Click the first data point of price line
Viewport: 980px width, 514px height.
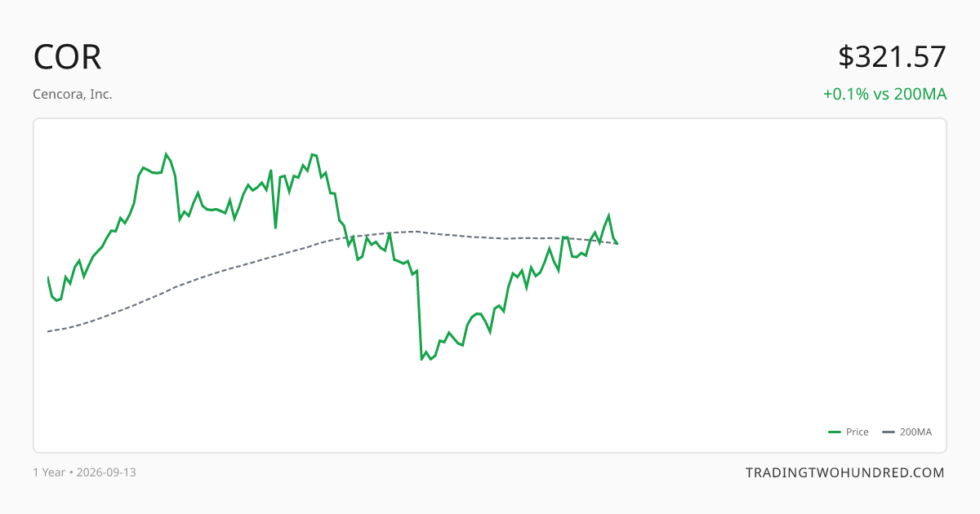pyautogui.click(x=48, y=277)
